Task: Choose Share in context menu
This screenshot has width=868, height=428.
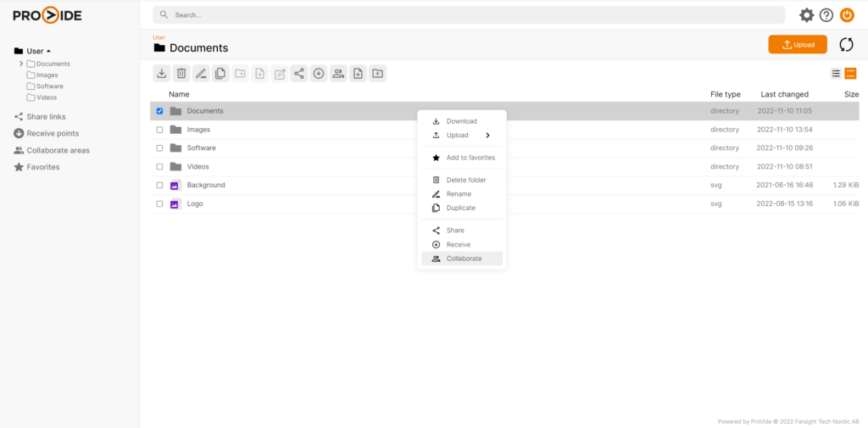Action: (462, 231)
